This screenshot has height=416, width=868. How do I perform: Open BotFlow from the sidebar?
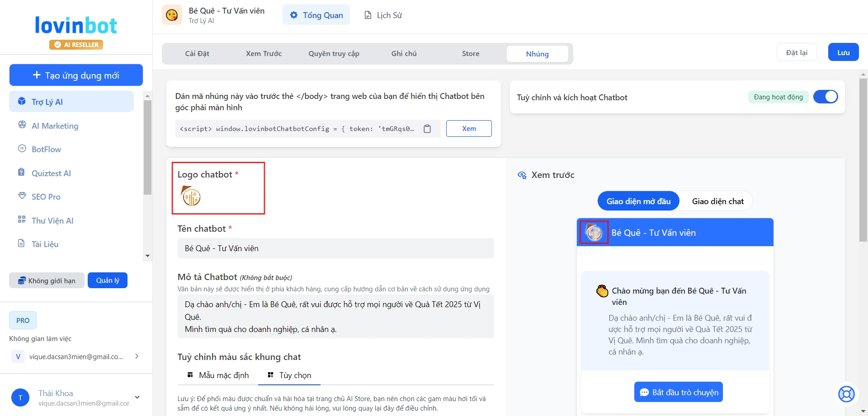point(46,149)
